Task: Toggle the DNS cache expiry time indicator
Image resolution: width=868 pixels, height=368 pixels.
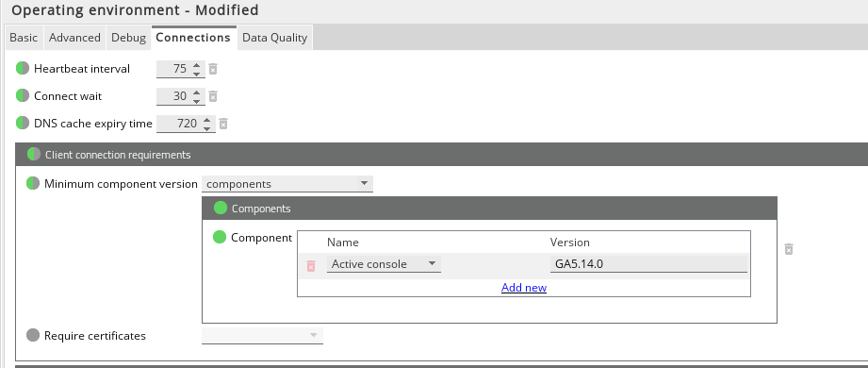Action: pos(22,123)
